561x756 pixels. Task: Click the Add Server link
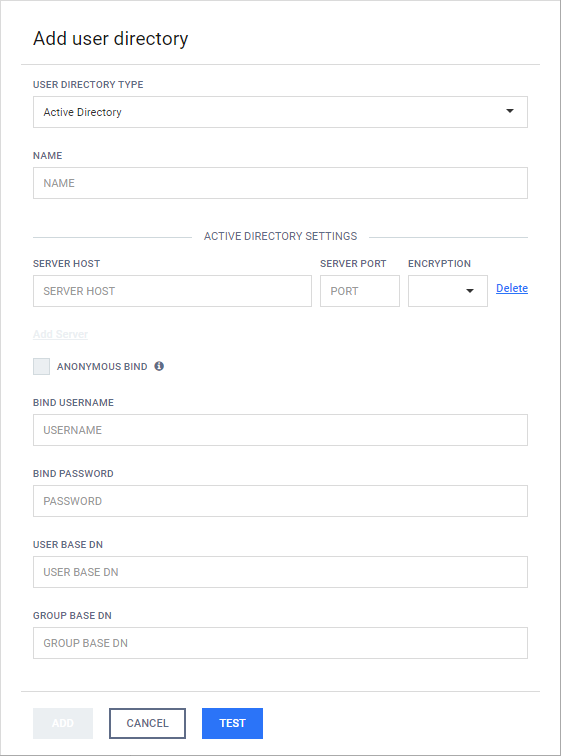60,334
